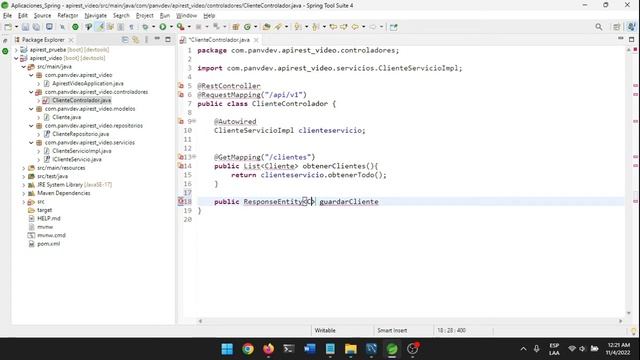Select the ClienteControlador.java editor tab

pos(219,40)
